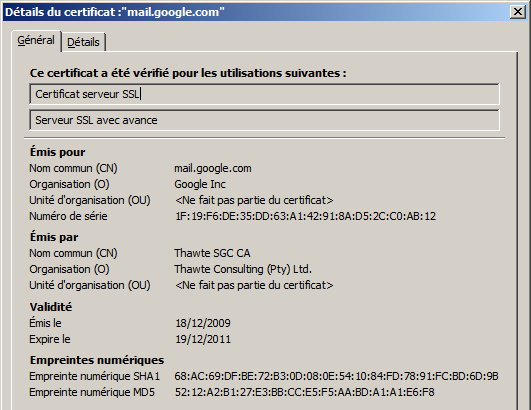Click the Empreintes numériques heading

pos(97,360)
